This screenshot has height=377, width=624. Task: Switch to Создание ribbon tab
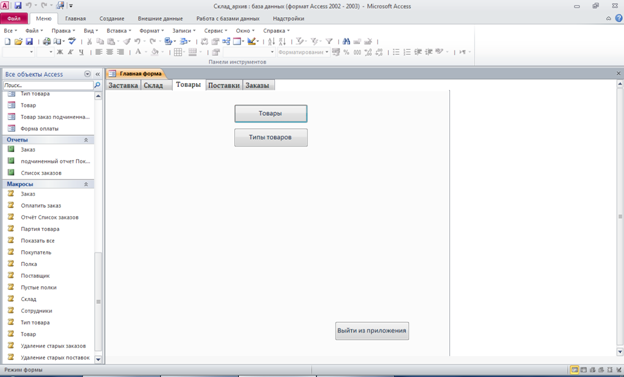(x=112, y=18)
